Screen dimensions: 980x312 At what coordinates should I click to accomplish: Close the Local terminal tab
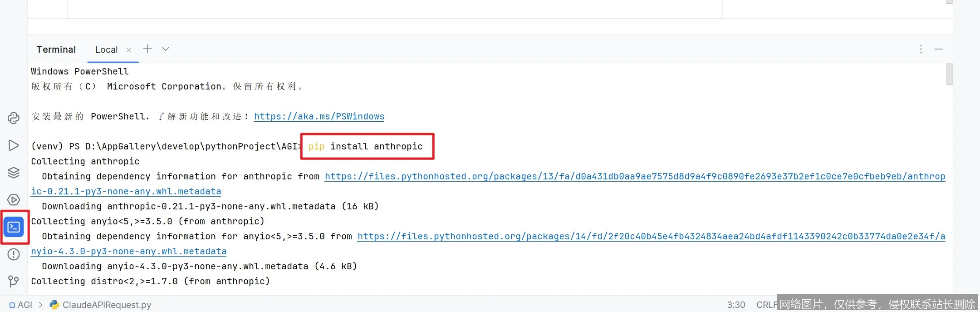[129, 50]
